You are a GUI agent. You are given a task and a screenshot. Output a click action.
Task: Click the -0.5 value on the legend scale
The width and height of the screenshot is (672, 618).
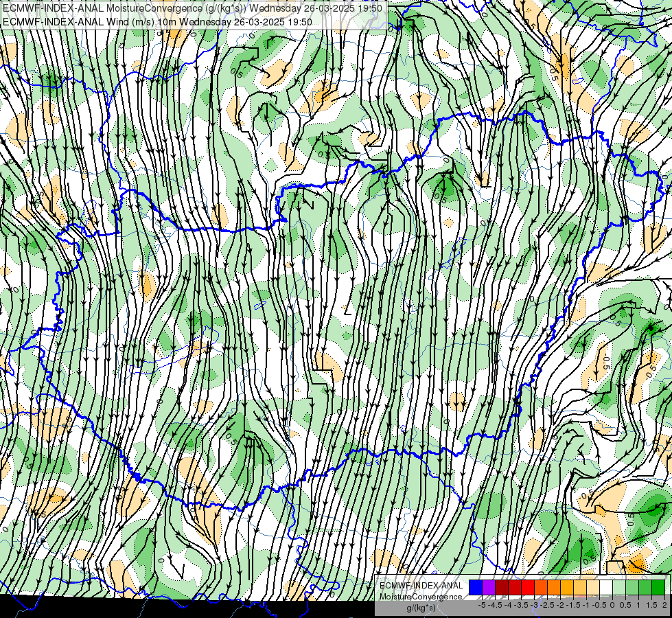[x=599, y=605]
